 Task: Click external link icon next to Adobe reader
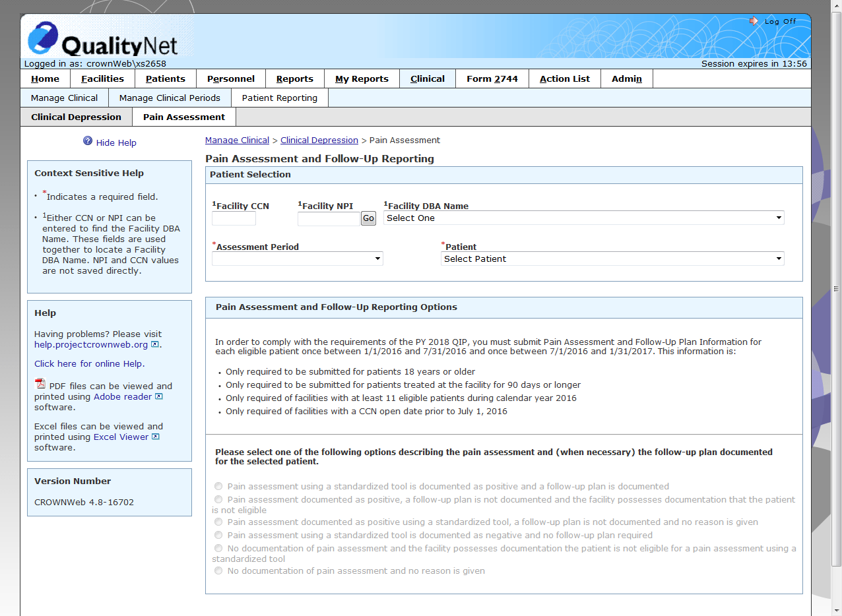tap(158, 396)
